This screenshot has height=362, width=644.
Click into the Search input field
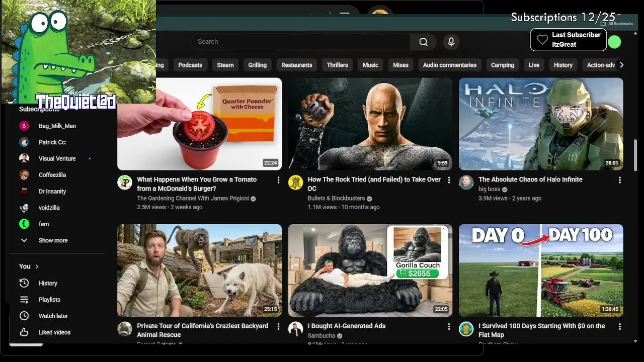tap(301, 42)
